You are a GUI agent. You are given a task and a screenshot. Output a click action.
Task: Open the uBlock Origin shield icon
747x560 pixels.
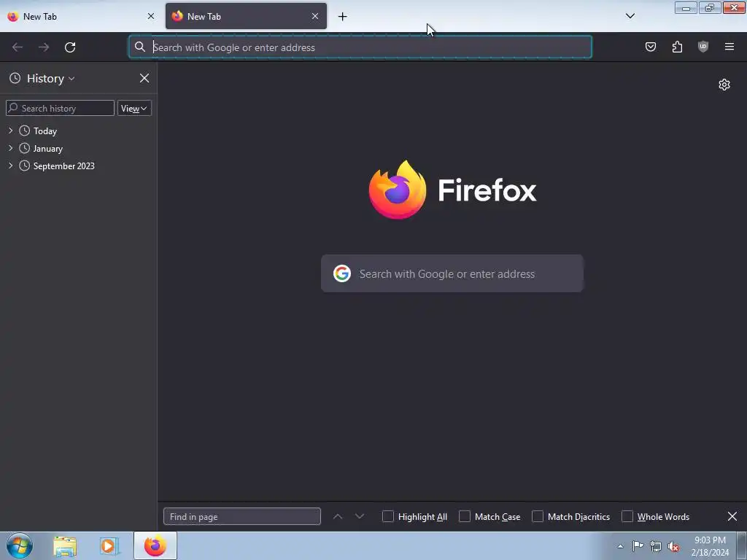703,47
